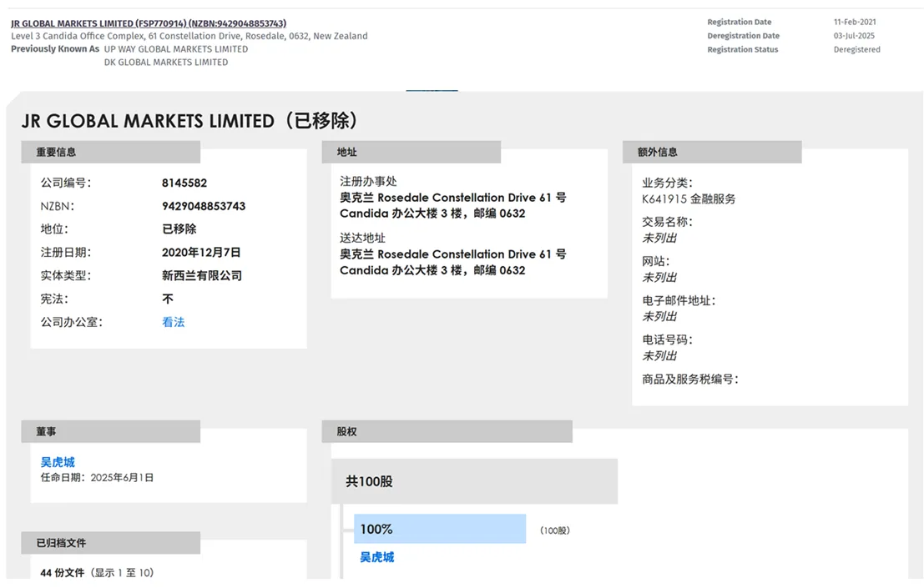Viewport: 924px width, 588px height.
Task: Select the 已归档文件 section header
Action: (111, 543)
